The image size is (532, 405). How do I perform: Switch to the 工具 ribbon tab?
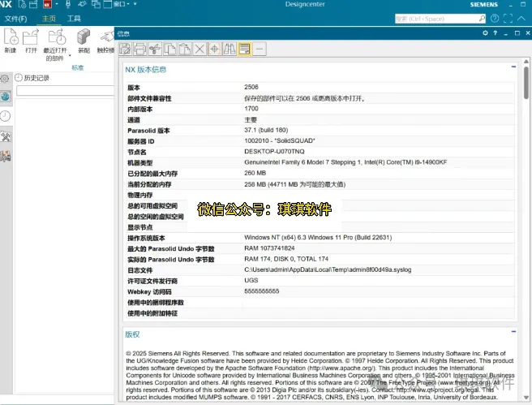point(74,19)
